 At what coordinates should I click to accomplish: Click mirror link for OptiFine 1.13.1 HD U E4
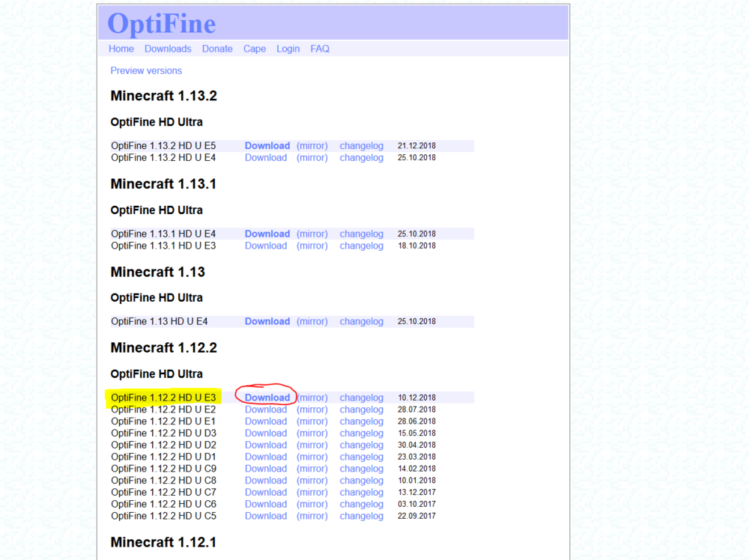click(x=312, y=233)
